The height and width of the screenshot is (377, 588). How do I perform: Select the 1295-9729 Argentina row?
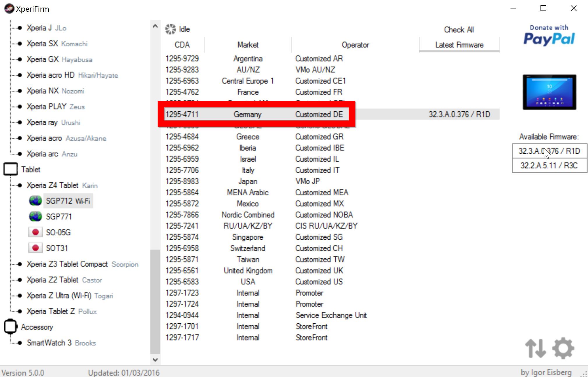[331, 59]
